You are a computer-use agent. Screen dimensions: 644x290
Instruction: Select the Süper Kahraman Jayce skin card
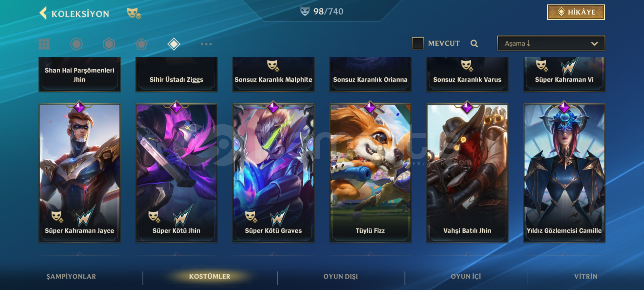79,173
